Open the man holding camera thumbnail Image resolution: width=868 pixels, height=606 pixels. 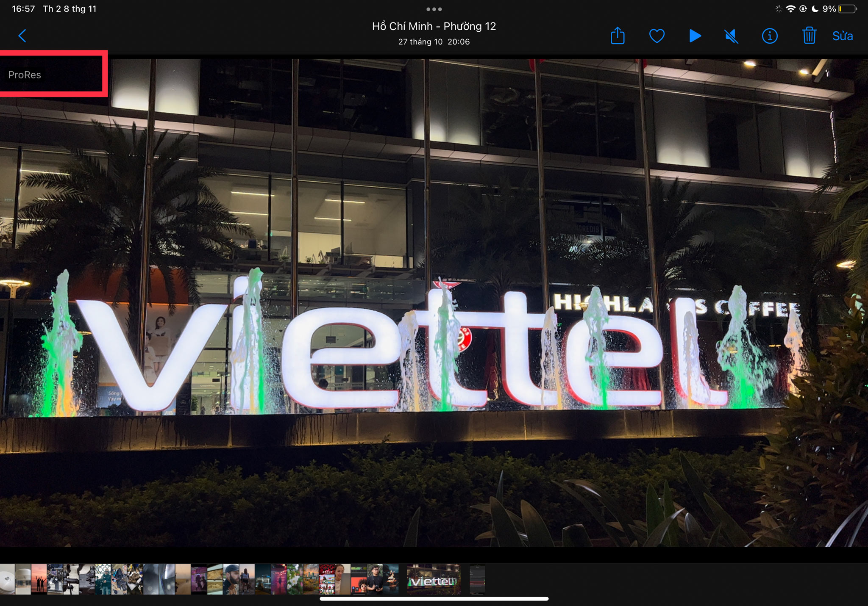click(x=375, y=579)
